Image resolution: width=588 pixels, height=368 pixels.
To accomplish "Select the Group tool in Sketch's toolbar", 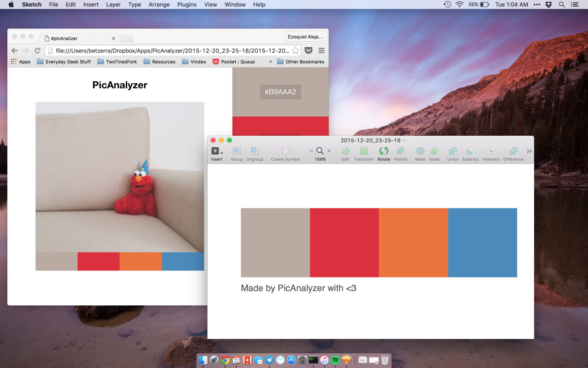I will click(x=237, y=152).
